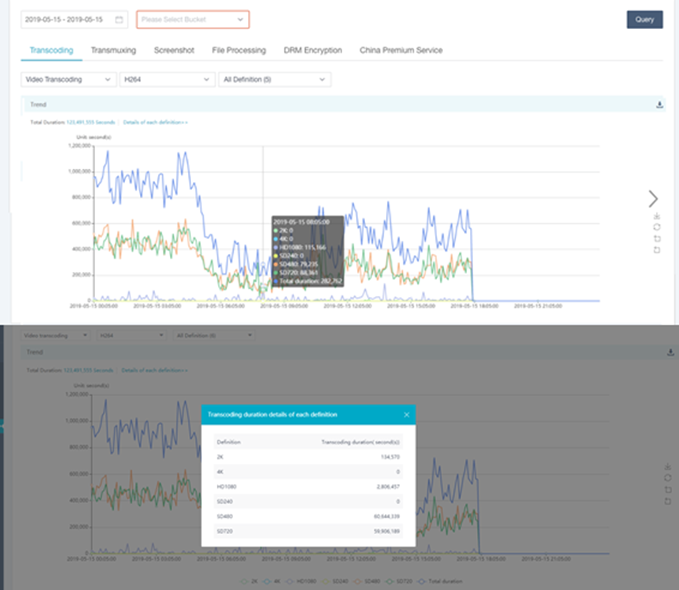The height and width of the screenshot is (590, 679).
Task: Open the upper H264 codec dropdown
Action: click(x=165, y=79)
